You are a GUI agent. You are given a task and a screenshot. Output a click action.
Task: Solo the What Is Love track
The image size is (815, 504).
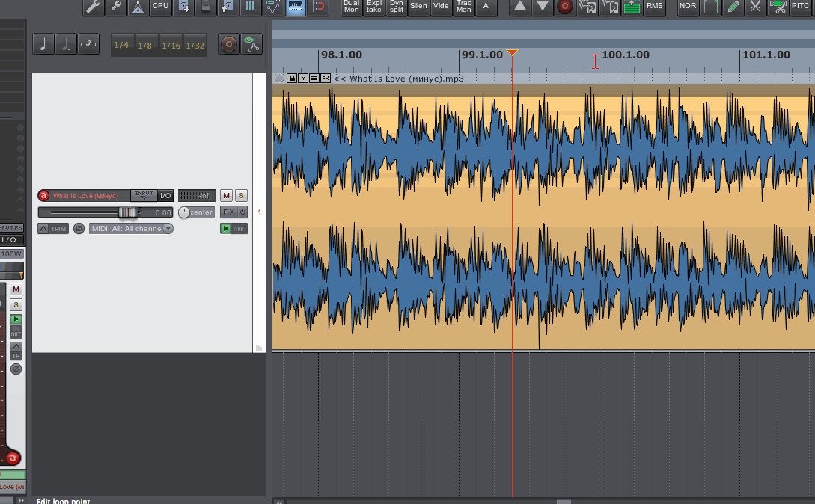[241, 195]
